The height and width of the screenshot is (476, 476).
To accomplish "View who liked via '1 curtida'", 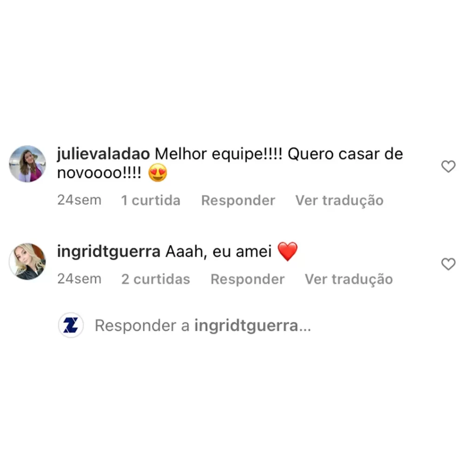I will tap(151, 200).
